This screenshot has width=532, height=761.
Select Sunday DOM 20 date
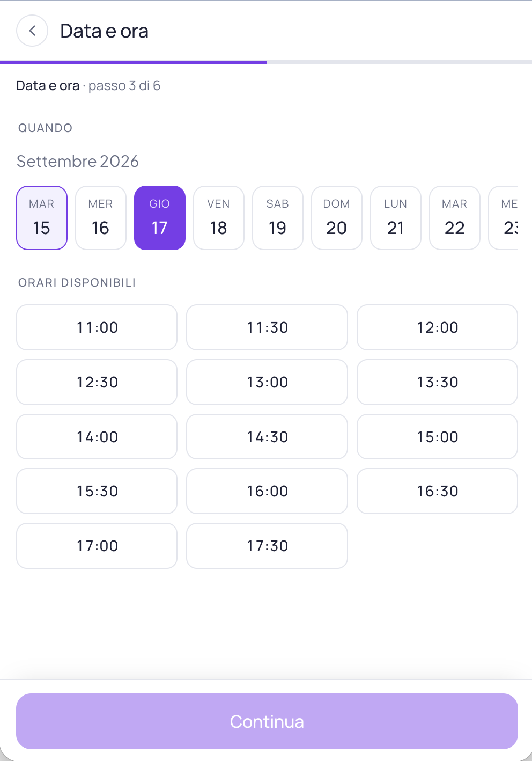point(337,218)
